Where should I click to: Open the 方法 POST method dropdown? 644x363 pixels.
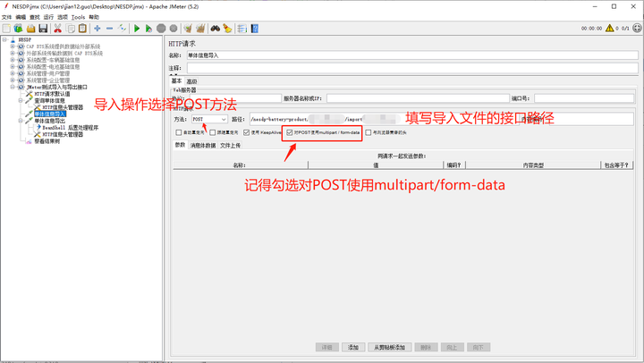pyautogui.click(x=209, y=119)
